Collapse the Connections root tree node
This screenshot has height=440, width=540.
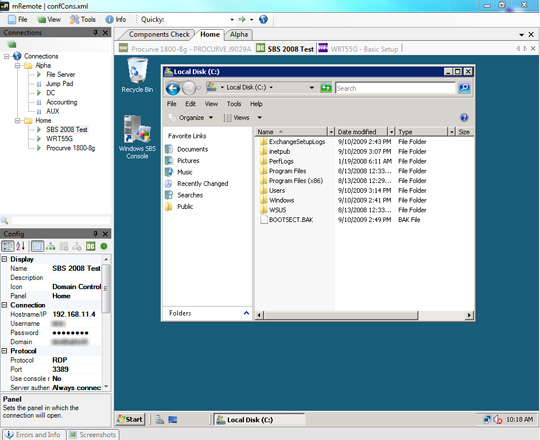pyautogui.click(x=7, y=56)
